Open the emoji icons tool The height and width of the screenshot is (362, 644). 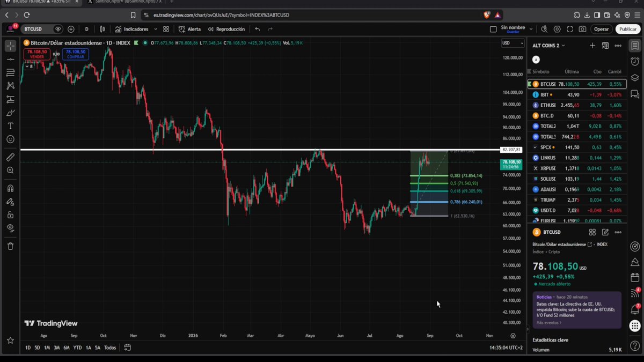(x=10, y=139)
